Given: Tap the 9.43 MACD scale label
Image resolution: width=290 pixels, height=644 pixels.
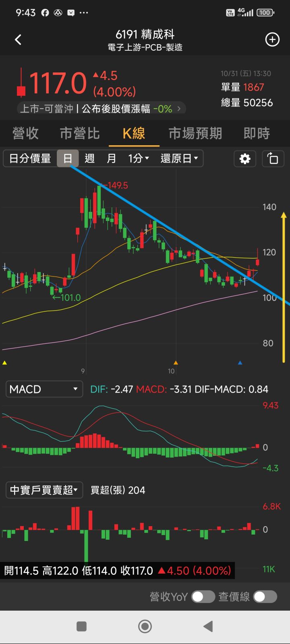Looking at the screenshot, I should click(271, 405).
